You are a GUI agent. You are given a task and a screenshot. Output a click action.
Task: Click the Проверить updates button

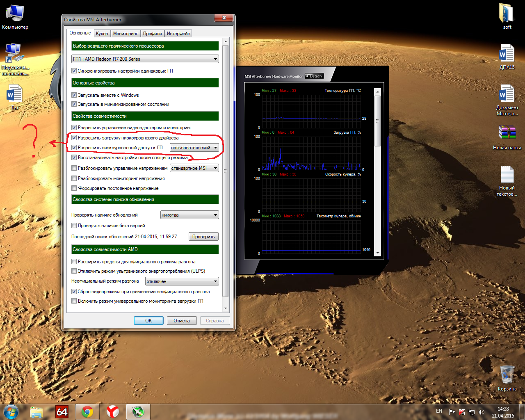[203, 237]
